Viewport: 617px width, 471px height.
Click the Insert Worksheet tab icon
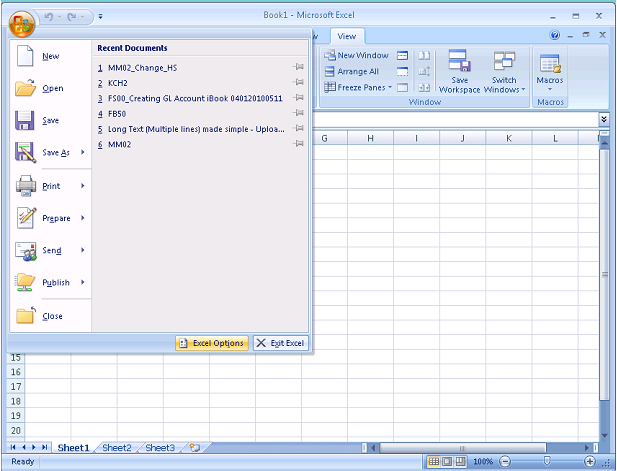click(194, 448)
